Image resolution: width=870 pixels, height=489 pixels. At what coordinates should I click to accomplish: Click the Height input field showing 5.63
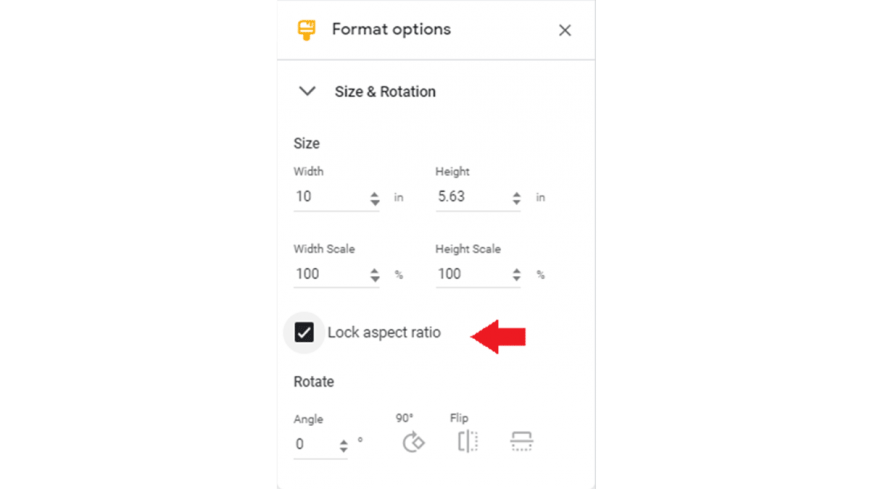478,196
